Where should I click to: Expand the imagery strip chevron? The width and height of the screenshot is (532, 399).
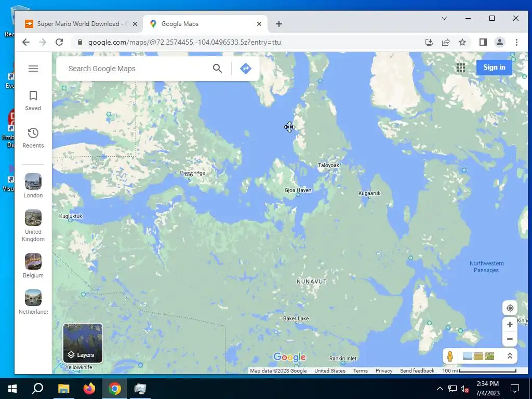click(x=510, y=356)
